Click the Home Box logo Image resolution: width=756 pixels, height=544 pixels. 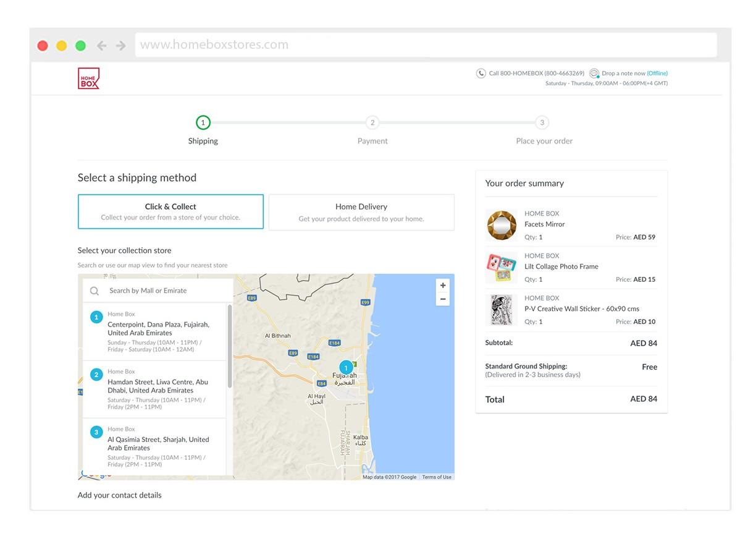click(88, 79)
